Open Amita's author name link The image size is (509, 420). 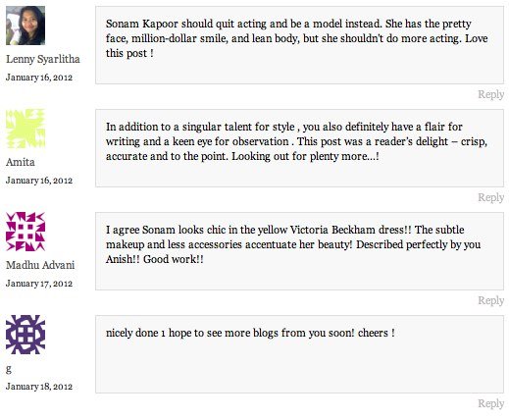21,162
